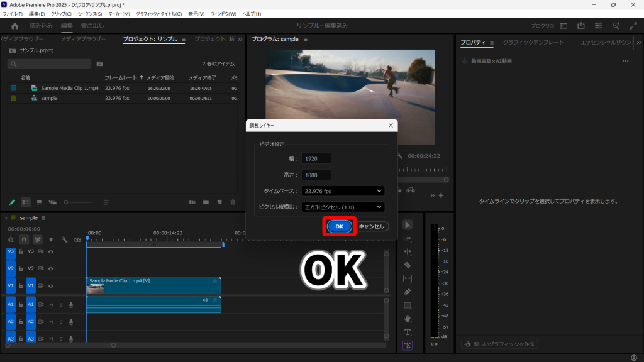This screenshot has width=644, height=362.
Task: Confirm the dialog with OK
Action: [x=339, y=226]
